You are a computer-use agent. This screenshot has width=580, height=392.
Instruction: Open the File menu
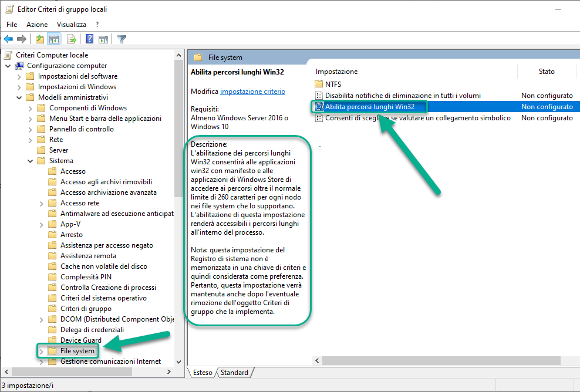[x=12, y=25]
